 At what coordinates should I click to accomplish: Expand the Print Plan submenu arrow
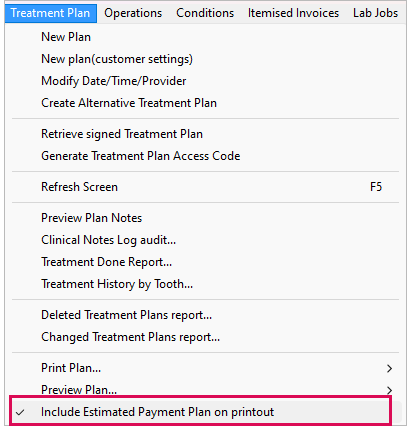389,368
